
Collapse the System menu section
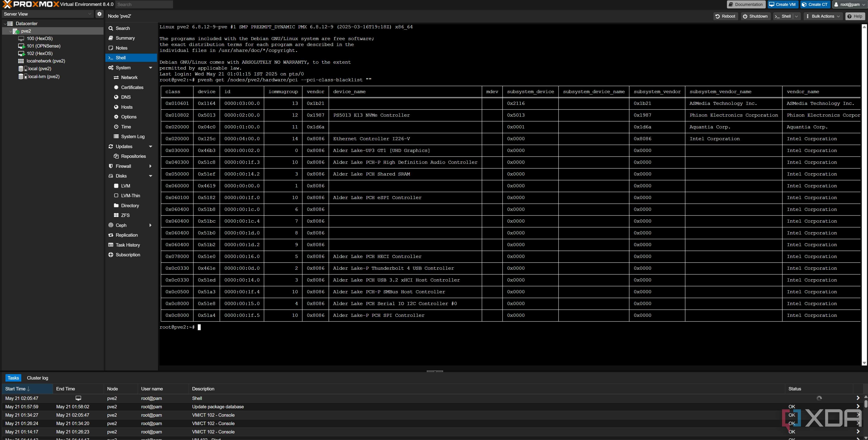(x=151, y=68)
